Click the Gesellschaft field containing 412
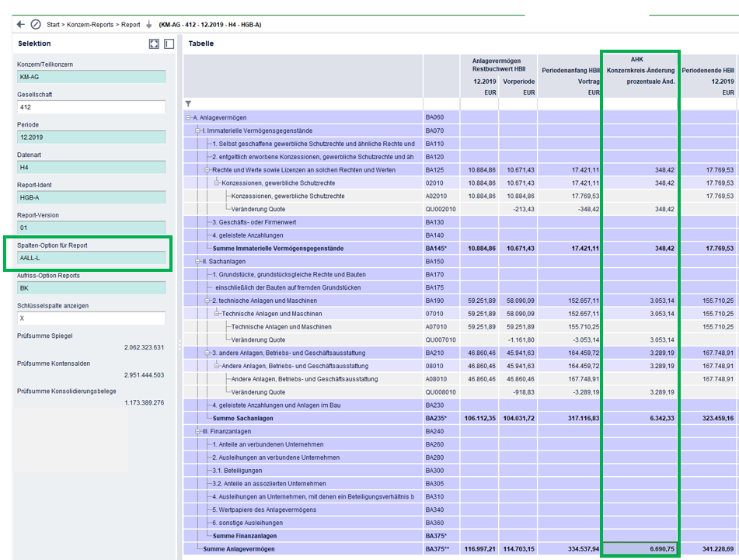Screen dimensions: 739x560 [x=91, y=107]
